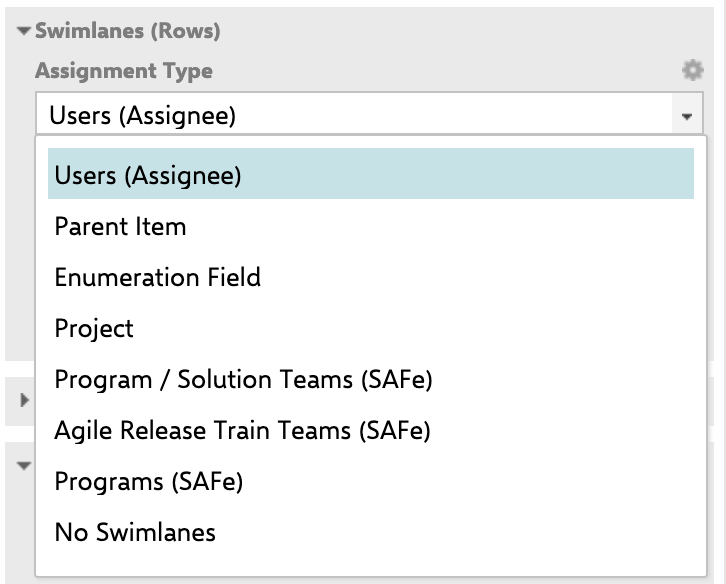The height and width of the screenshot is (584, 726).
Task: Pick the Programs (SAFe) option
Action: click(x=149, y=482)
